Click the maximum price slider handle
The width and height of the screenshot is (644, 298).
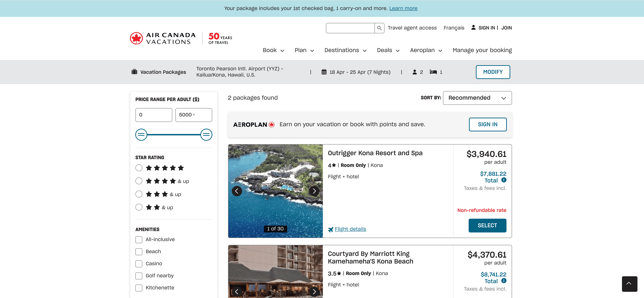click(x=206, y=135)
